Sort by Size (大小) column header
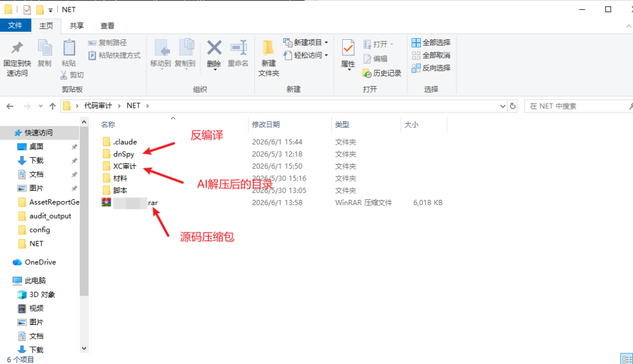Image resolution: width=633 pixels, height=364 pixels. click(x=411, y=125)
